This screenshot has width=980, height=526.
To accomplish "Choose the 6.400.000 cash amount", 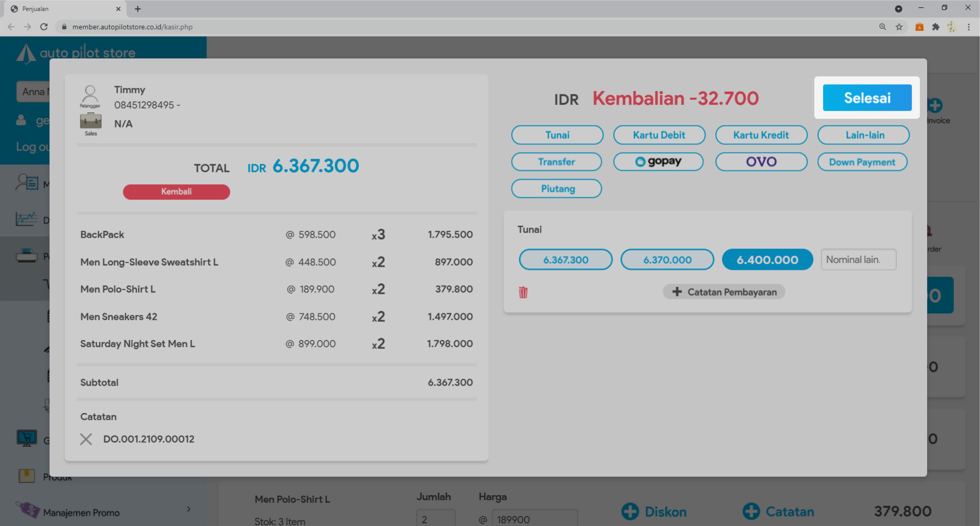I will [x=767, y=260].
